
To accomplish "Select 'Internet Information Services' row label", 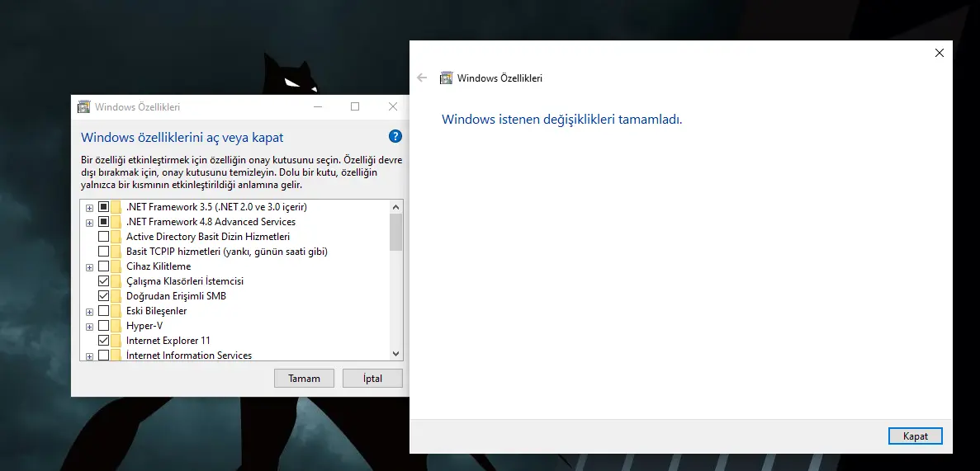I will pyautogui.click(x=189, y=356).
